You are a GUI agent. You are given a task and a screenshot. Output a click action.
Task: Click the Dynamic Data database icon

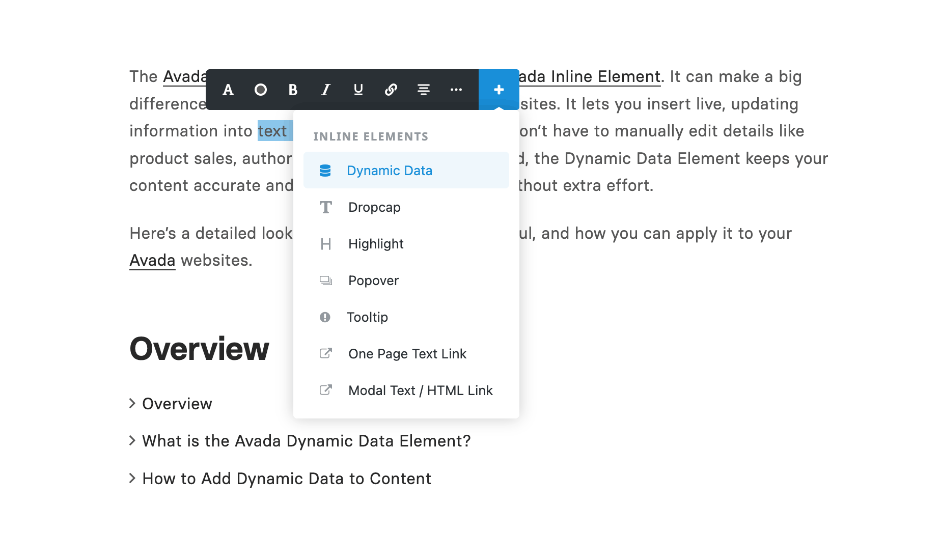coord(325,171)
